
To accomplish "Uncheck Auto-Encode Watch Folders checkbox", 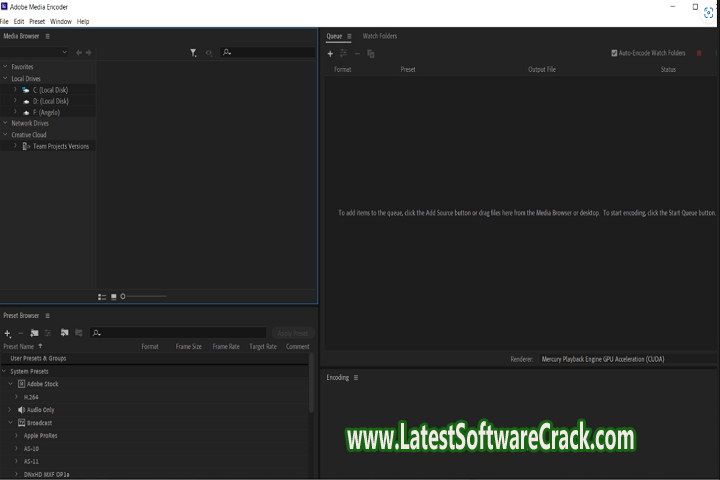I will pos(614,53).
